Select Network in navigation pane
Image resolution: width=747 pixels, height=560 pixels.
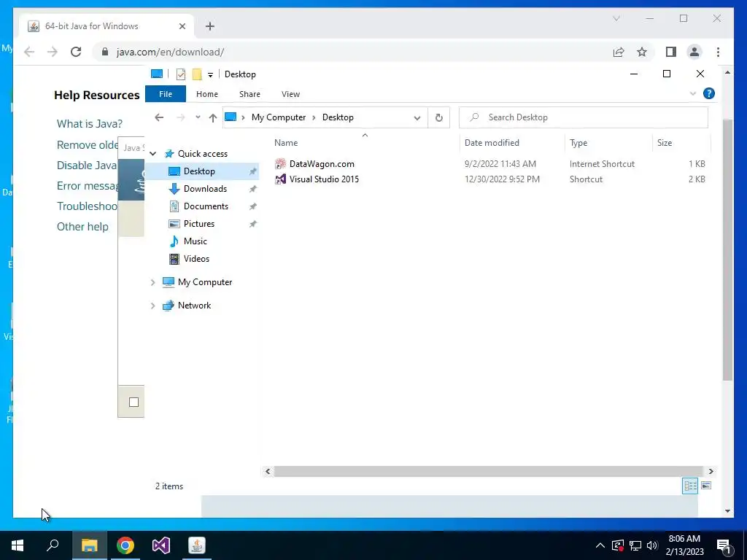point(194,306)
